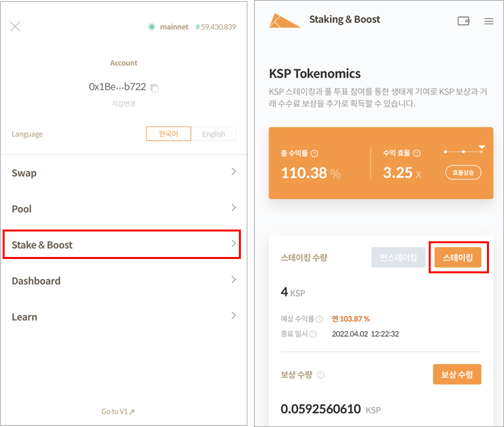
Task: Click the KLAYswap logo icon
Action: pos(285,20)
